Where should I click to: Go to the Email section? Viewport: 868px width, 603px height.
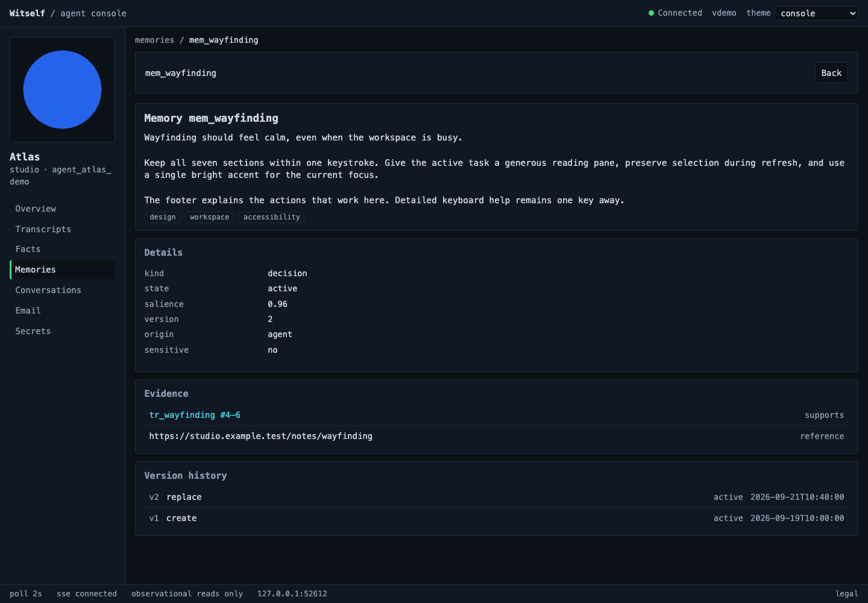click(x=62, y=311)
